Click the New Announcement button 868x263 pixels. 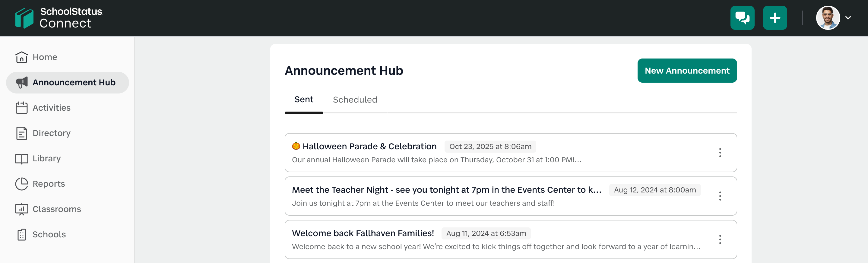coord(687,71)
